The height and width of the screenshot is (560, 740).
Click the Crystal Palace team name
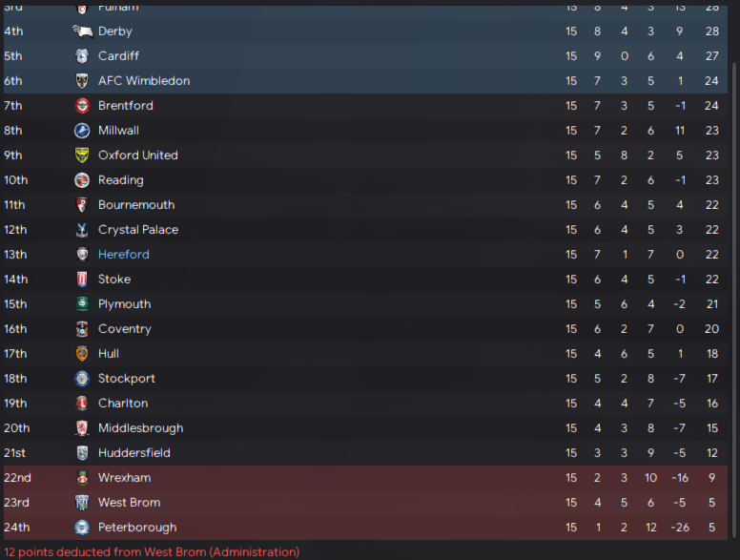(138, 230)
